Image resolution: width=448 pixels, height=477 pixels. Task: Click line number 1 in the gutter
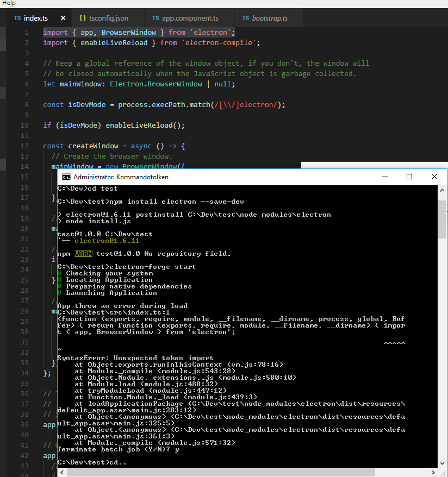coord(27,32)
